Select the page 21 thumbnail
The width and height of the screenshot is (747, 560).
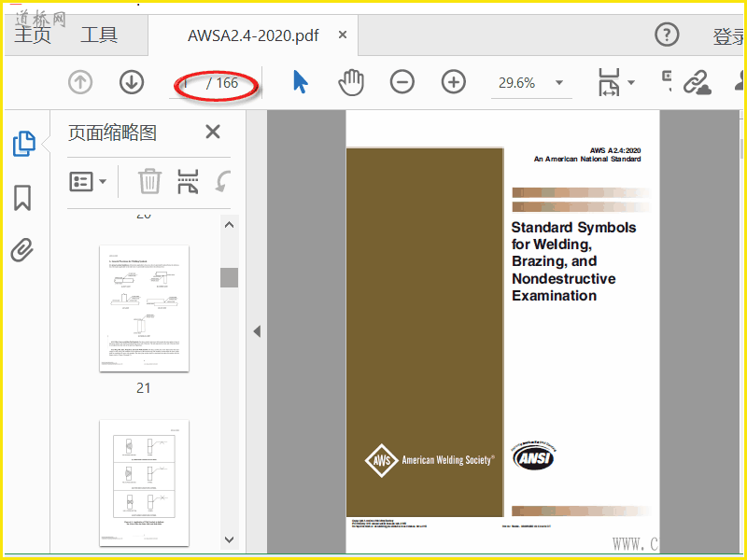(145, 308)
